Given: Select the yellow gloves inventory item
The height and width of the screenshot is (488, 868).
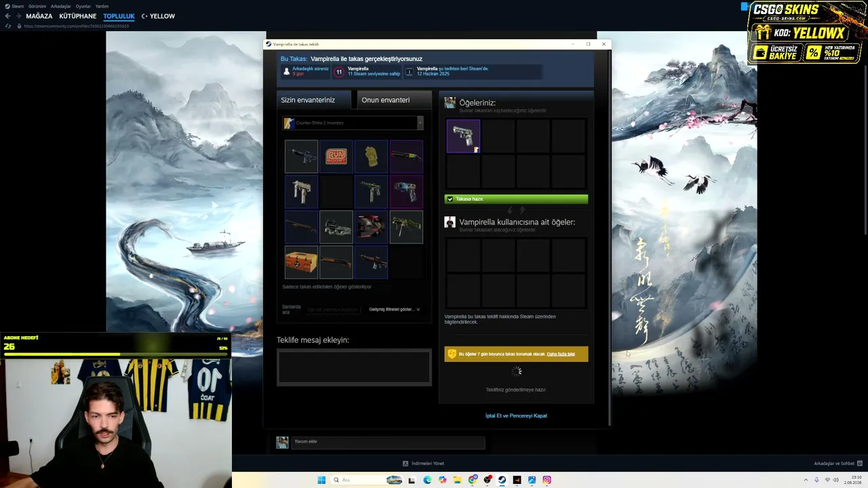Looking at the screenshot, I should tap(372, 157).
